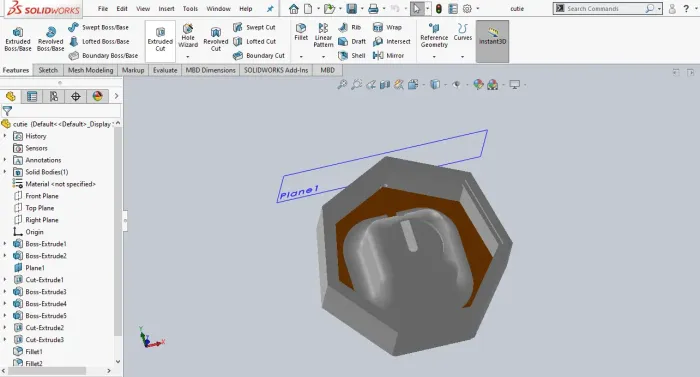Screen dimensions: 700x377
Task: Open the PropertyManager tab icon
Action: click(x=32, y=96)
